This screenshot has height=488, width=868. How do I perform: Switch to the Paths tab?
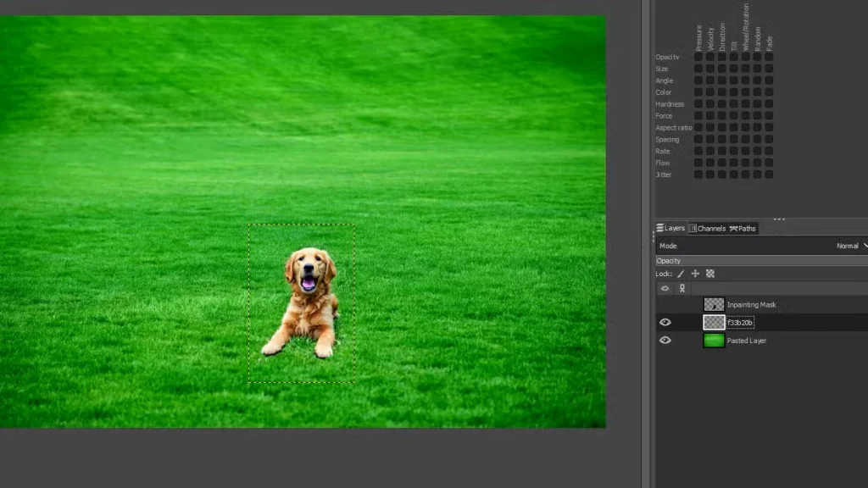743,229
